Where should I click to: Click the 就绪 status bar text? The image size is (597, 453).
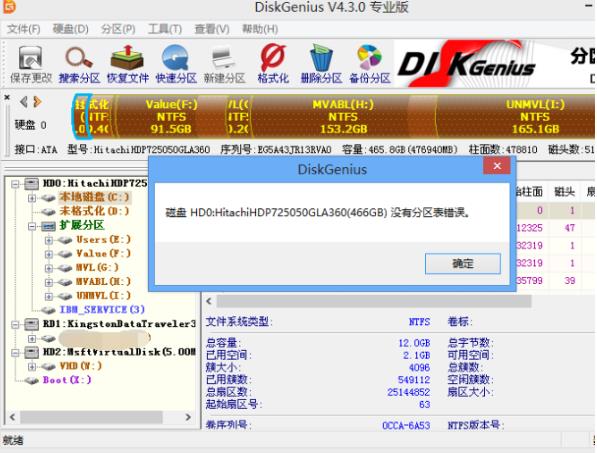13,441
